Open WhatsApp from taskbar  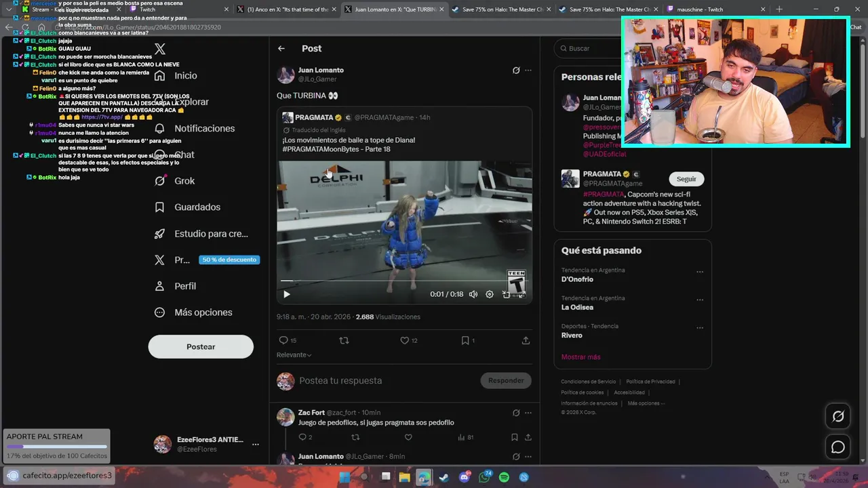click(x=484, y=477)
